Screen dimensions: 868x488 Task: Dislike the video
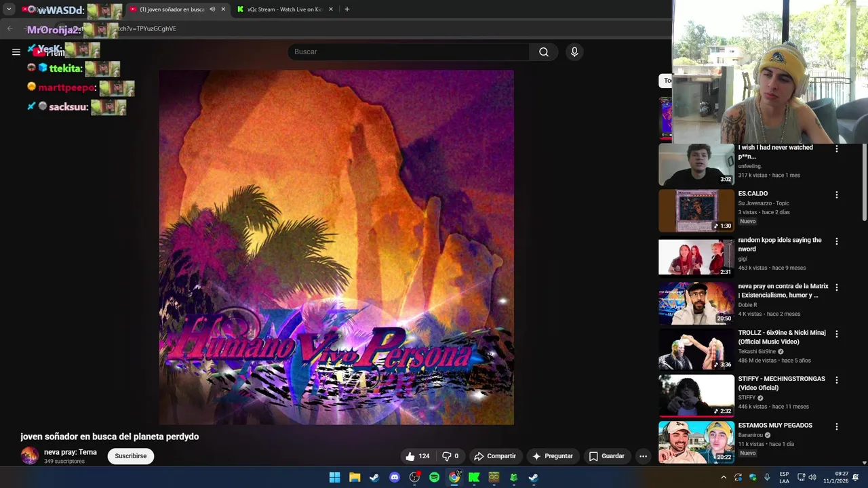450,456
